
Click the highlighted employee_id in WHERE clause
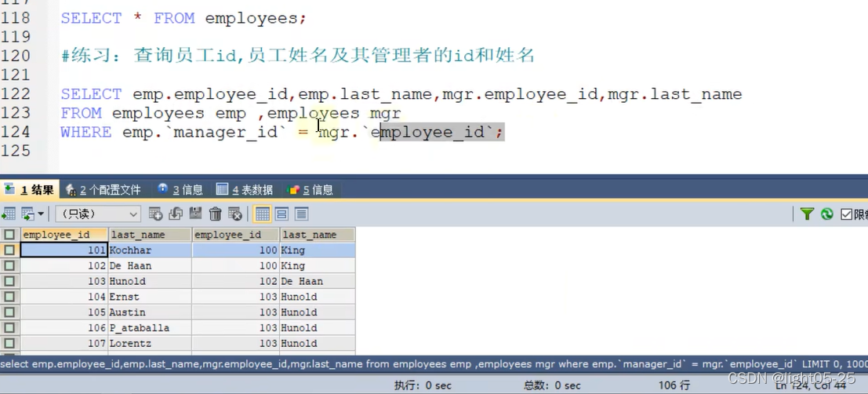click(x=432, y=133)
